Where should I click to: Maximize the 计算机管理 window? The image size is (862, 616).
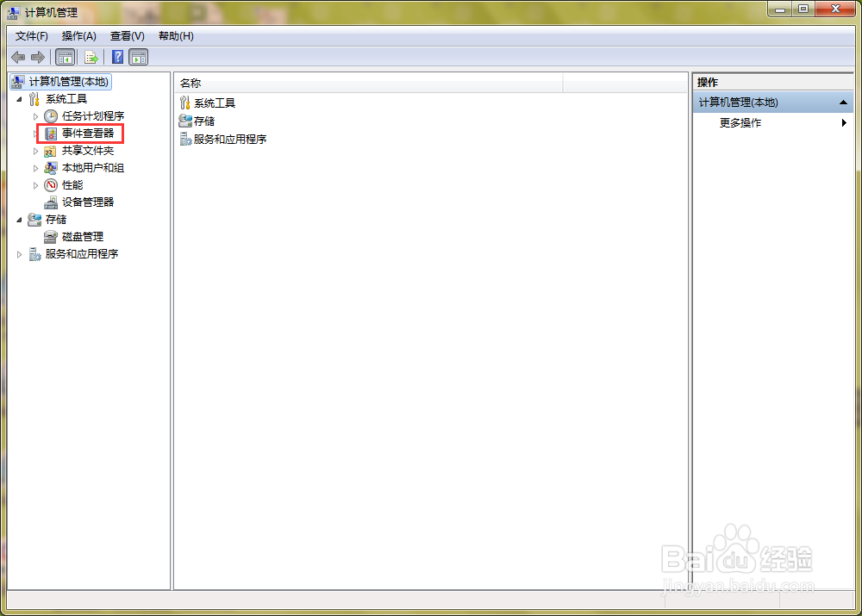coord(803,9)
